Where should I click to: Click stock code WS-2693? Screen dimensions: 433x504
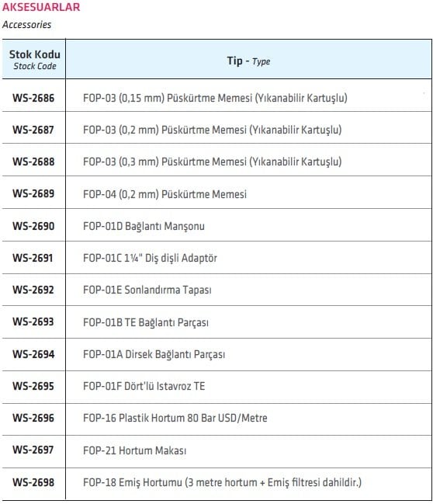(x=33, y=322)
